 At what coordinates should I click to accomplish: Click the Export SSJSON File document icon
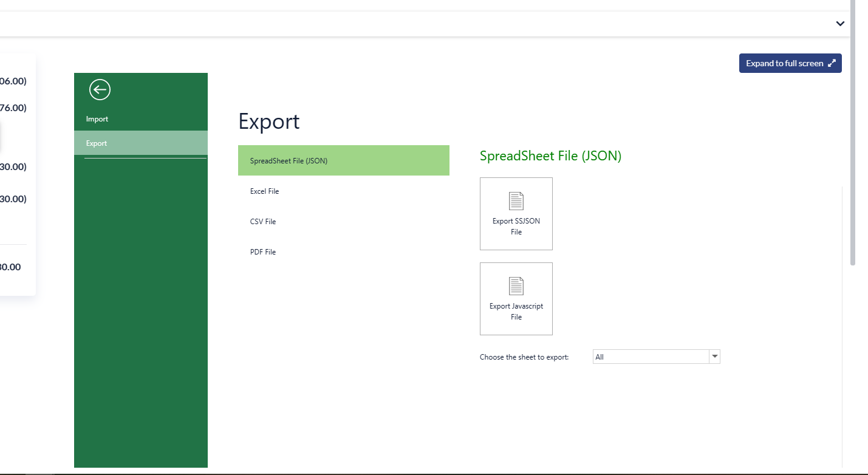coord(516,200)
